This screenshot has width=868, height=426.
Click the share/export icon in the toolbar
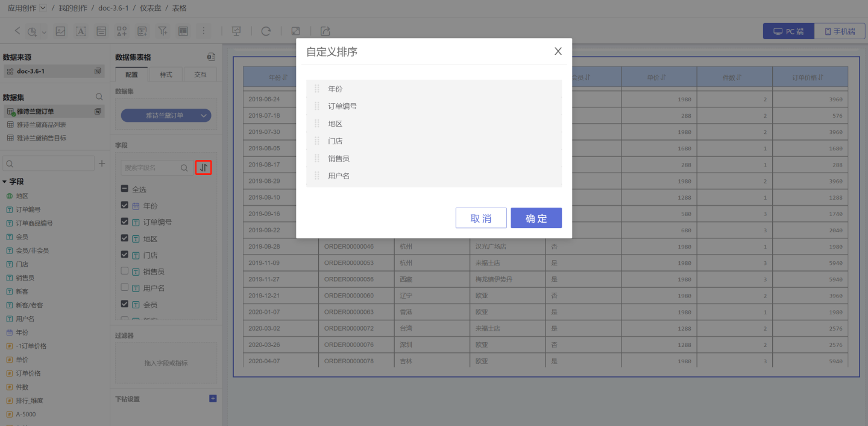[x=325, y=31]
